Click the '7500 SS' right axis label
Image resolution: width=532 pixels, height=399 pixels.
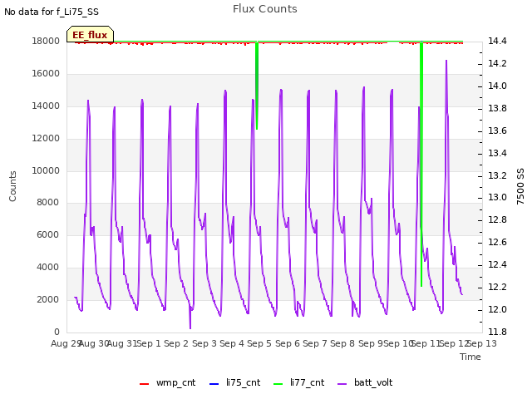[520, 186]
